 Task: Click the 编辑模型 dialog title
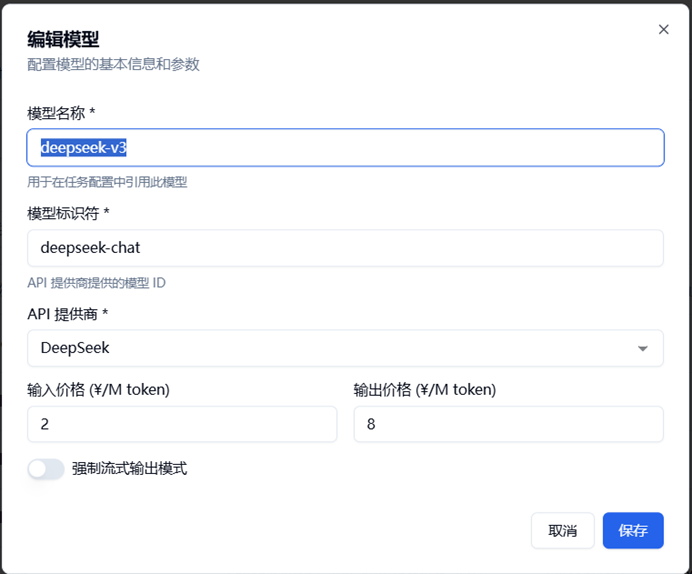tap(63, 39)
